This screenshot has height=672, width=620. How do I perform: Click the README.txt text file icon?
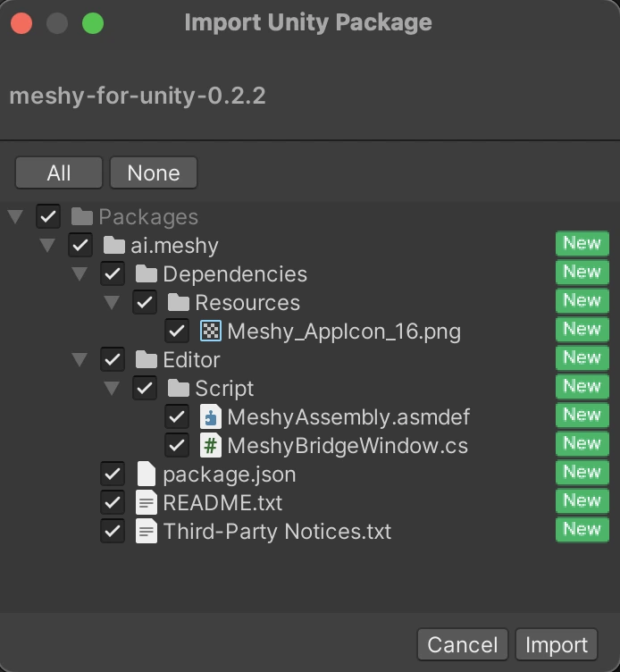click(x=146, y=503)
